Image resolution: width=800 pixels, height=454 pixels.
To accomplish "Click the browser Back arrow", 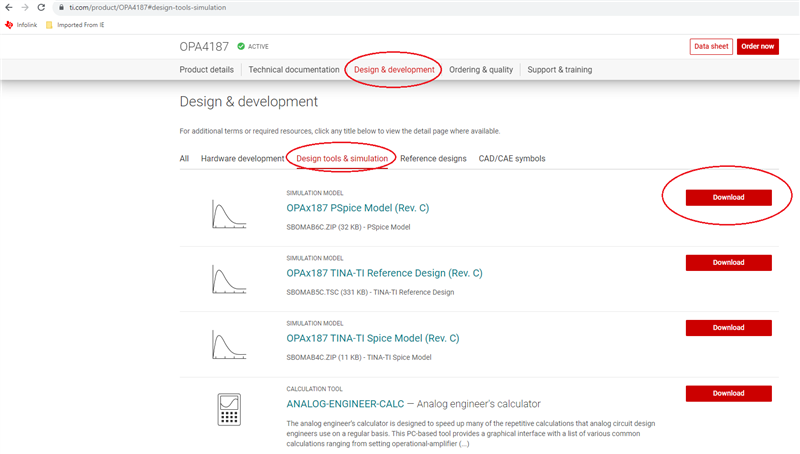I will click(x=9, y=8).
